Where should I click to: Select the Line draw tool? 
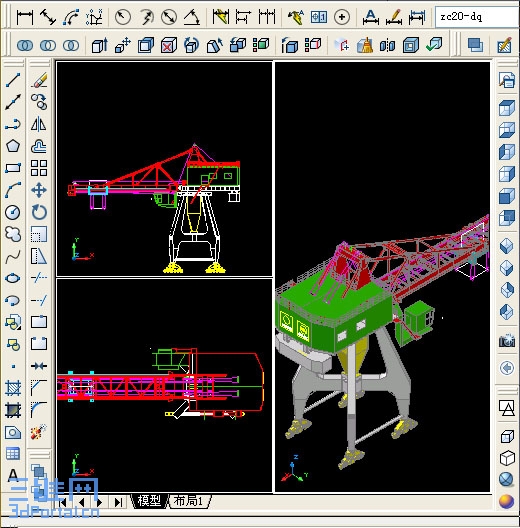(x=13, y=80)
